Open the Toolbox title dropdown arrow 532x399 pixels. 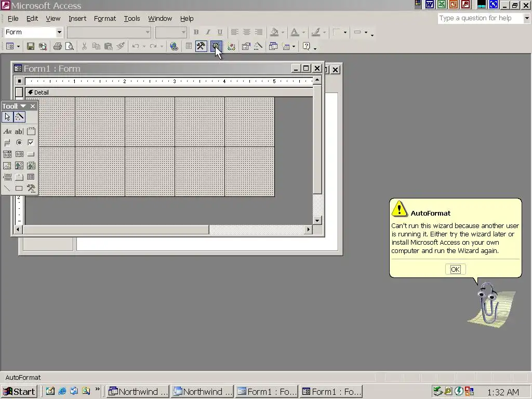pyautogui.click(x=23, y=106)
